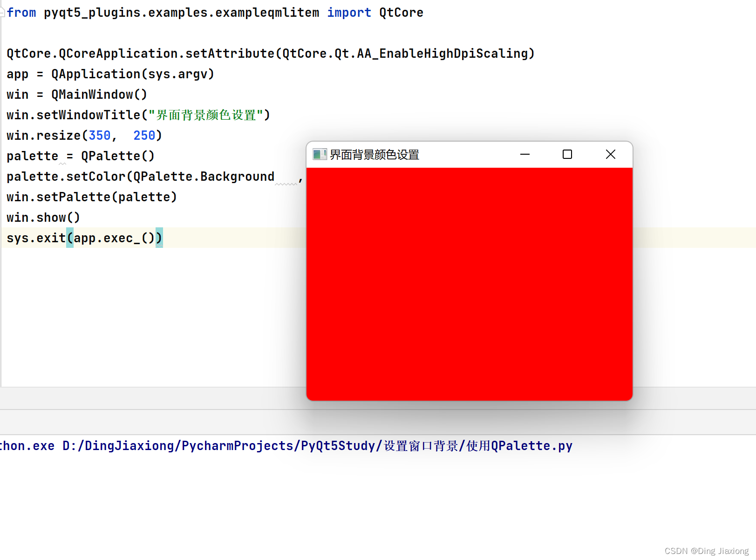Click the red background area of the window

(x=470, y=284)
